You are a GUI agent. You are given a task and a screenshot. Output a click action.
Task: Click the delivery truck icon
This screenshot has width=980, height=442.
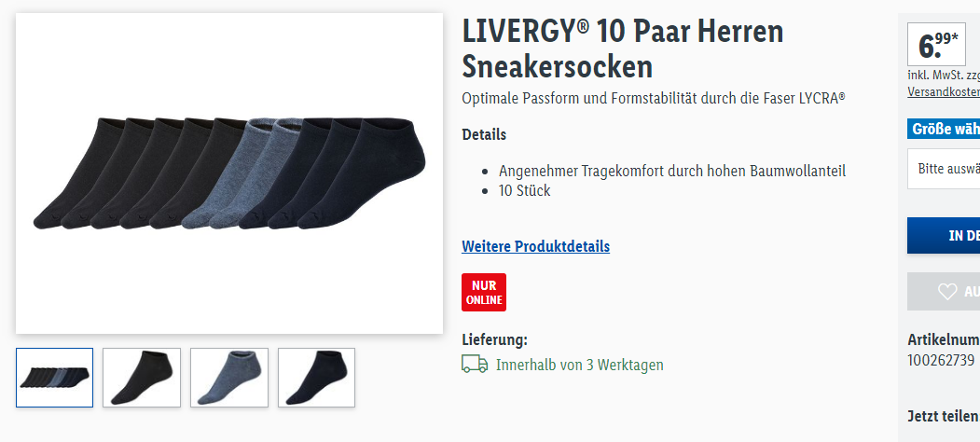[475, 364]
